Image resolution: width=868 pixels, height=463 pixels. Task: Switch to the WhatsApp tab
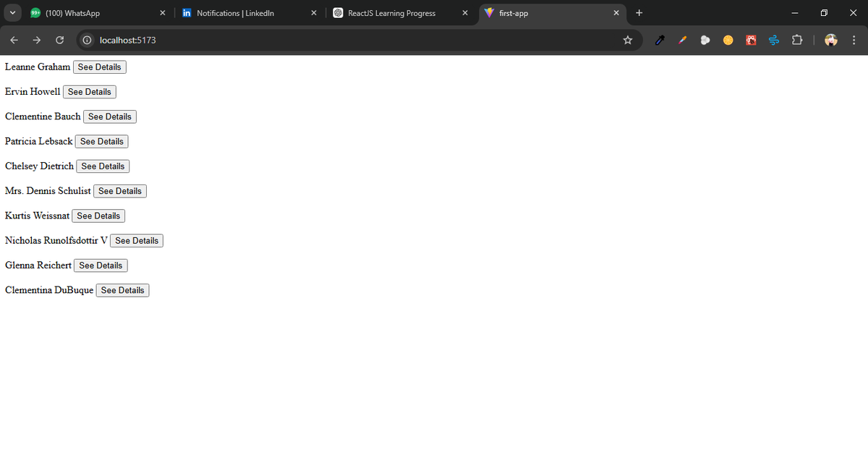pos(98,13)
